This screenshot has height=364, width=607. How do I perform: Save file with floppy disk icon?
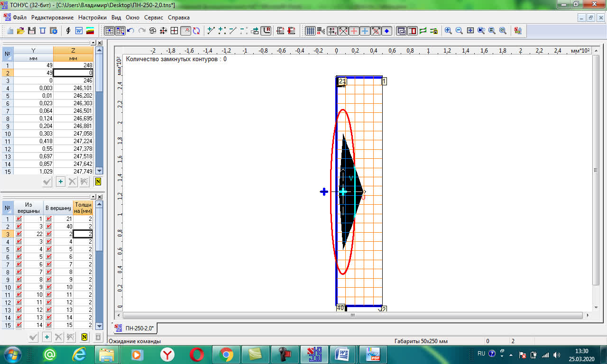[32, 31]
